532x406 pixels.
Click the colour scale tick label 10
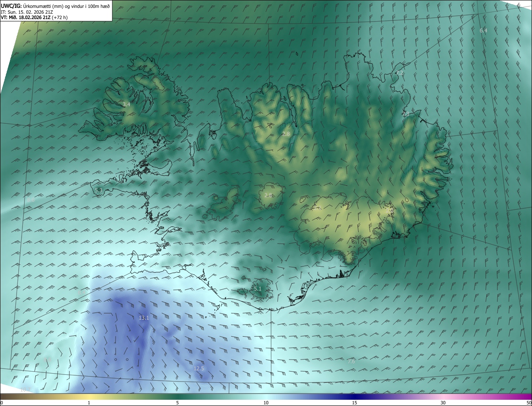[266, 403]
